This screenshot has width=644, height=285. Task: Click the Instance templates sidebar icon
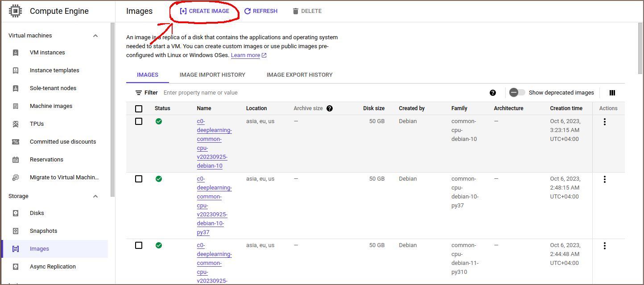[x=16, y=70]
